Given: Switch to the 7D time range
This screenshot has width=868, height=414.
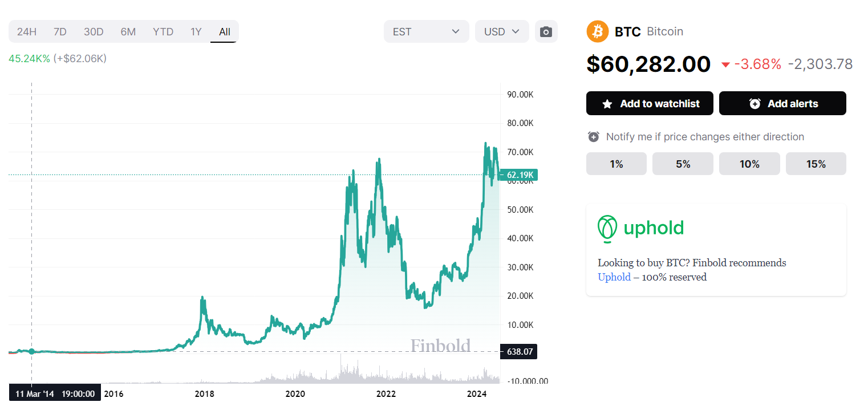Looking at the screenshot, I should tap(60, 31).
